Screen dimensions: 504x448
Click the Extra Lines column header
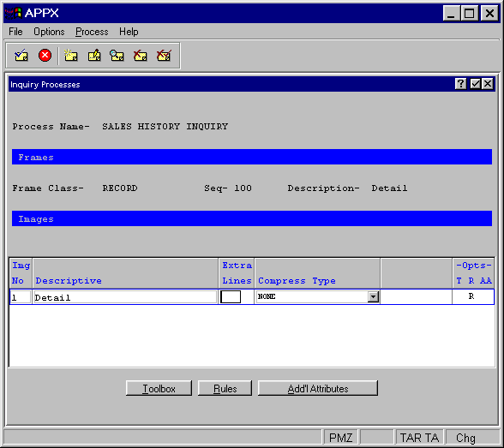237,273
